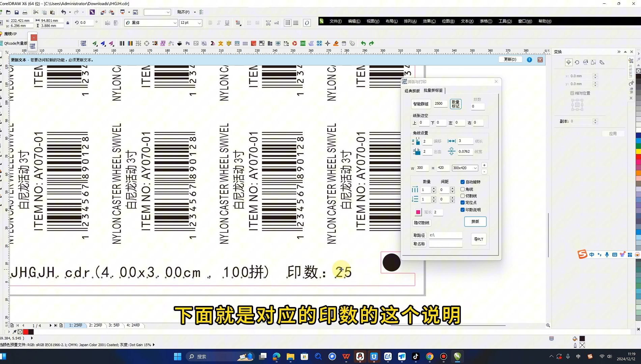Screen dimensions: 641x364
Task: Click the Ps icon on the plugin toolbar
Action: click(188, 43)
